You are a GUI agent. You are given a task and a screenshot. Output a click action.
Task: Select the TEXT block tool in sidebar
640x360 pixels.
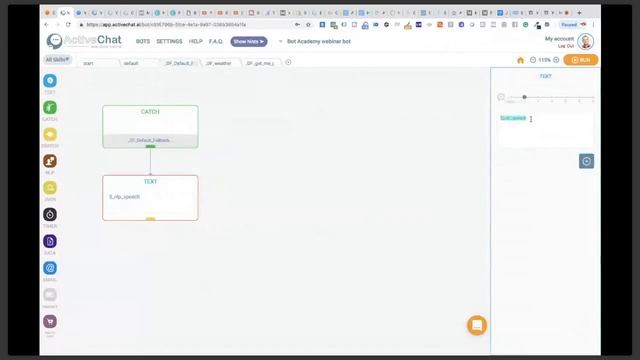50,81
